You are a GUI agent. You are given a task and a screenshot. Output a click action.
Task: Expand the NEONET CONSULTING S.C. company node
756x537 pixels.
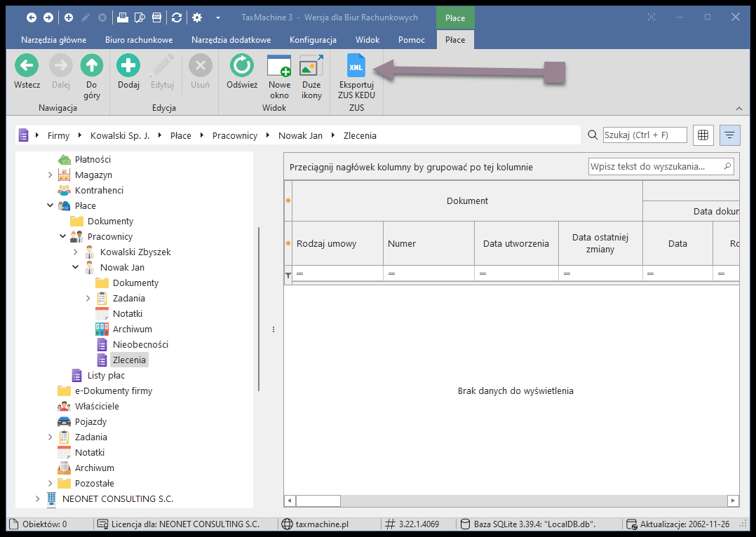tap(38, 499)
